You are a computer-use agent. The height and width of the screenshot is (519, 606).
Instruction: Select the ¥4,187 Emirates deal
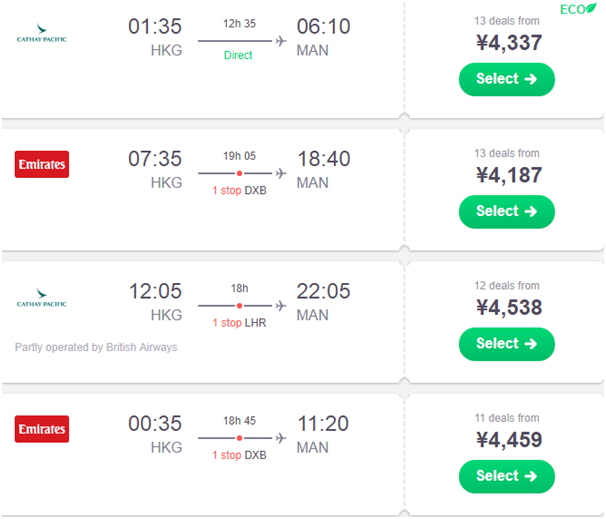506,211
